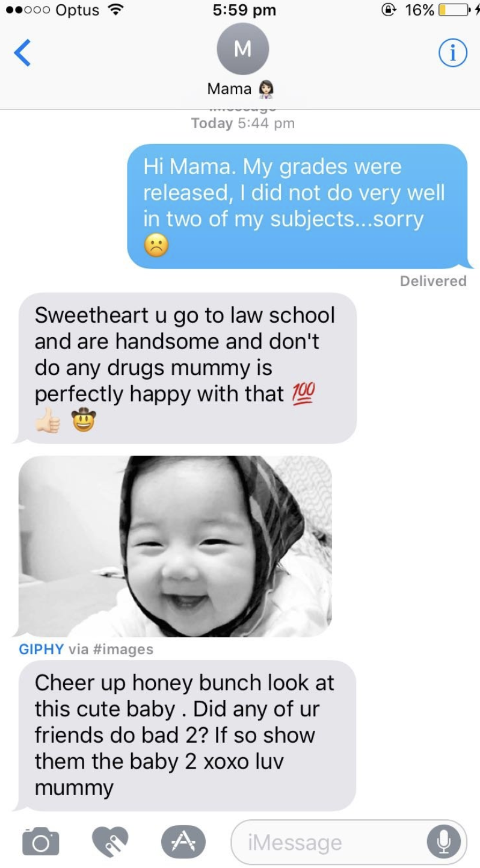
Task: Open Digital Touch heart icon
Action: pos(110,841)
